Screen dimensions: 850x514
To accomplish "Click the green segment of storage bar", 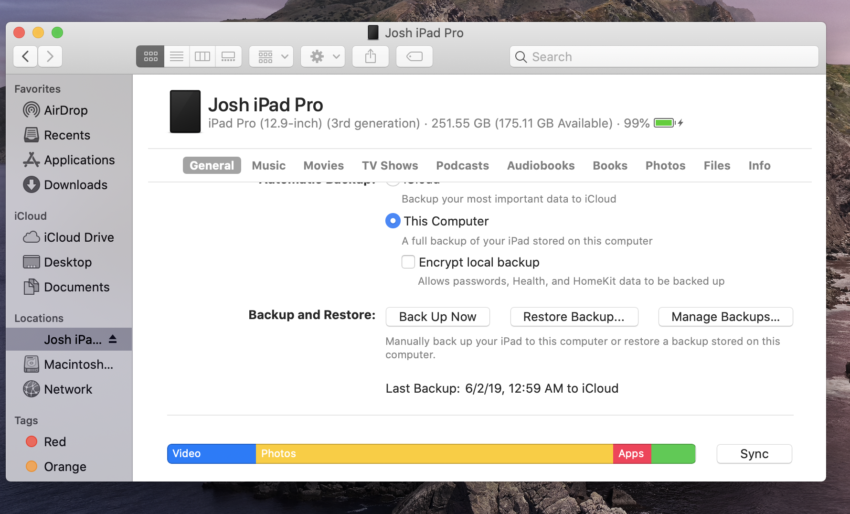I will pyautogui.click(x=673, y=454).
